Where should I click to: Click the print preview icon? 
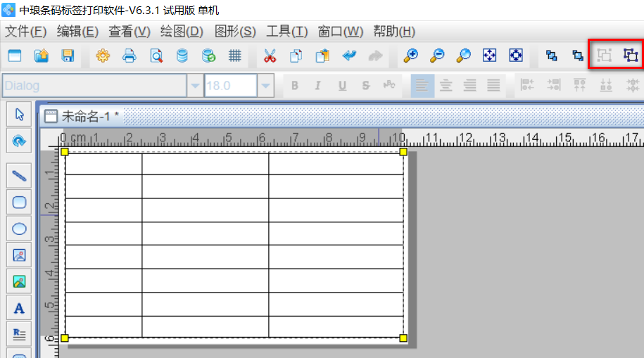[156, 56]
